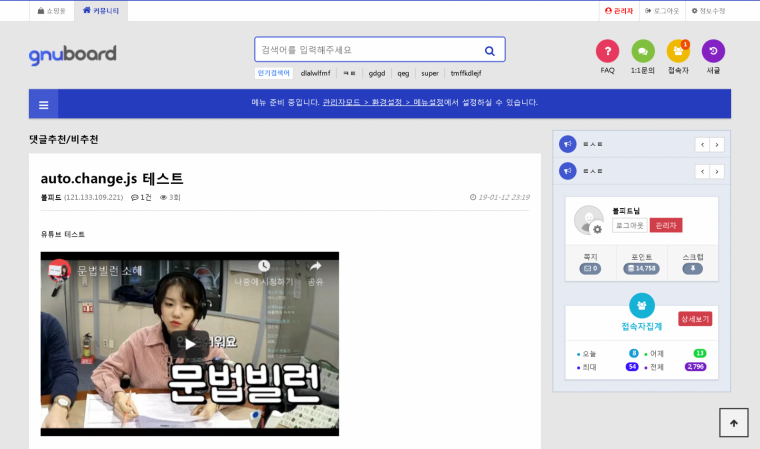The width and height of the screenshot is (760, 449).
Task: Open the 1:1문의 chat icon
Action: pos(642,51)
